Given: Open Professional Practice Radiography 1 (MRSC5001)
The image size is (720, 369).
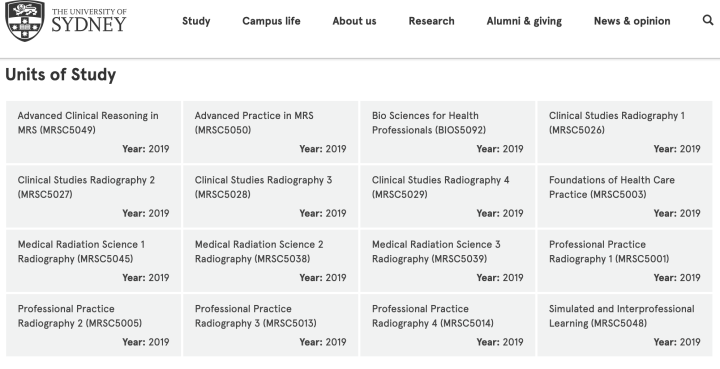Looking at the screenshot, I should pyautogui.click(x=625, y=261).
